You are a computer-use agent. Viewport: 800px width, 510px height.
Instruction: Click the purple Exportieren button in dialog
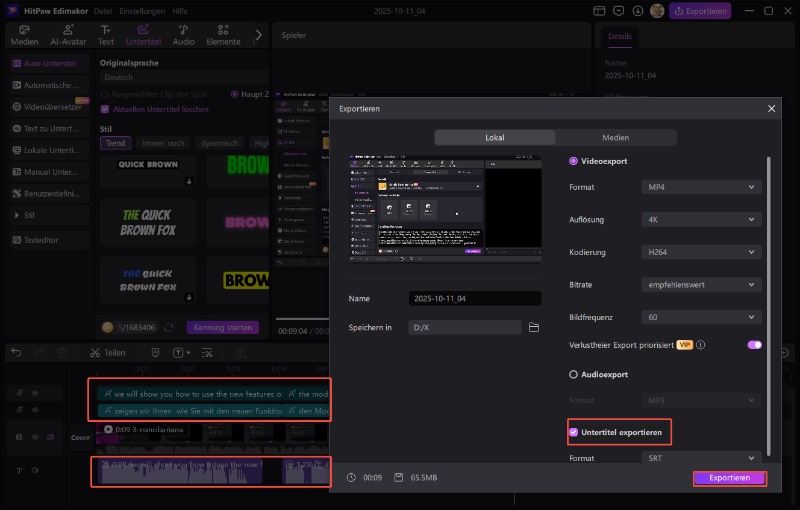729,478
